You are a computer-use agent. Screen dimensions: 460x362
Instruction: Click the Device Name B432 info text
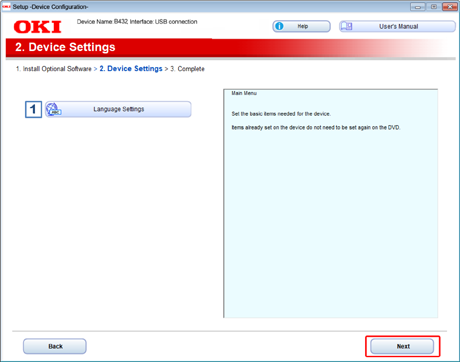[x=137, y=22]
